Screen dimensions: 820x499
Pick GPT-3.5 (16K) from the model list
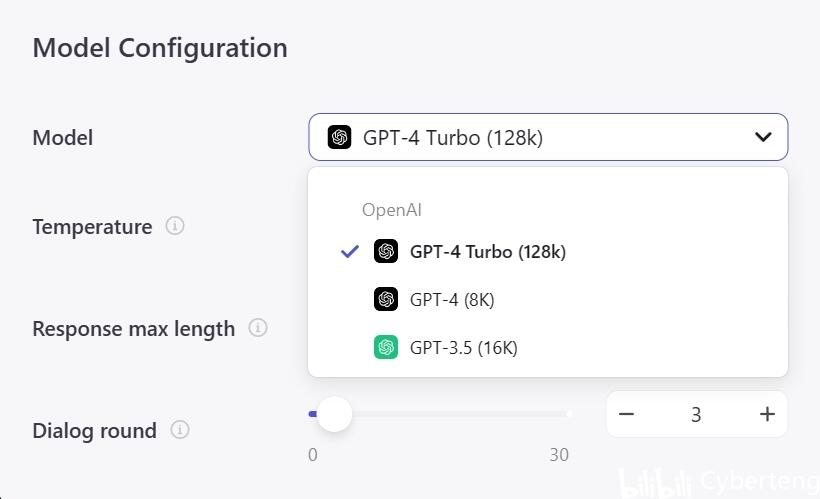pos(463,347)
